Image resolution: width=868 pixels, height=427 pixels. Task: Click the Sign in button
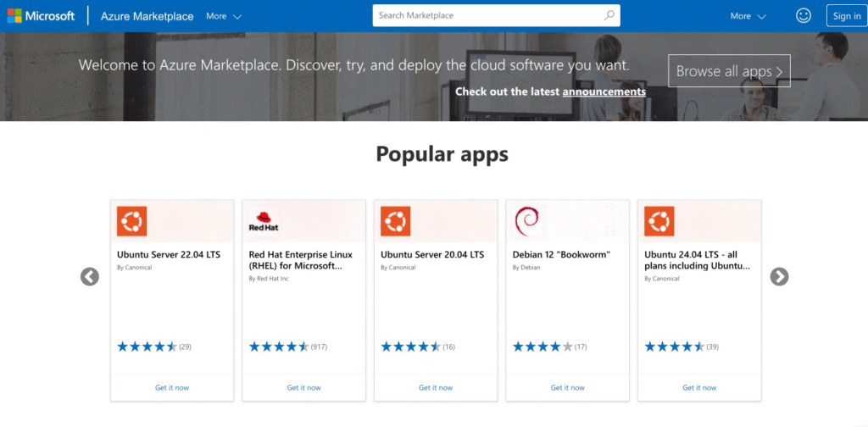(x=846, y=16)
